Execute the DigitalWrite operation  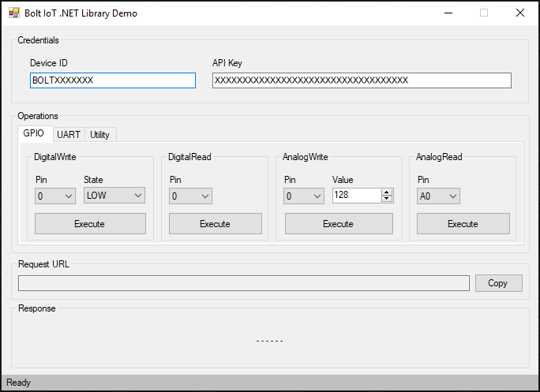coord(90,224)
